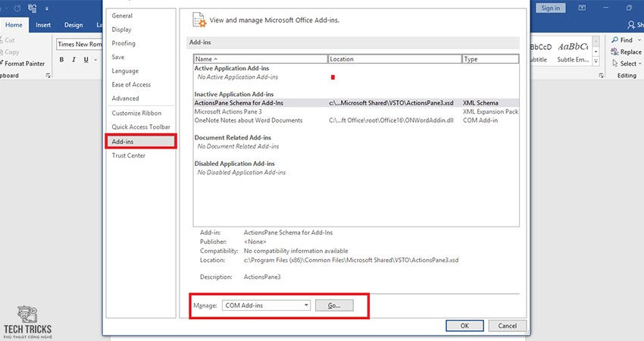644x341 pixels.
Task: Switch to the Insert ribbon tab
Action: pyautogui.click(x=43, y=25)
